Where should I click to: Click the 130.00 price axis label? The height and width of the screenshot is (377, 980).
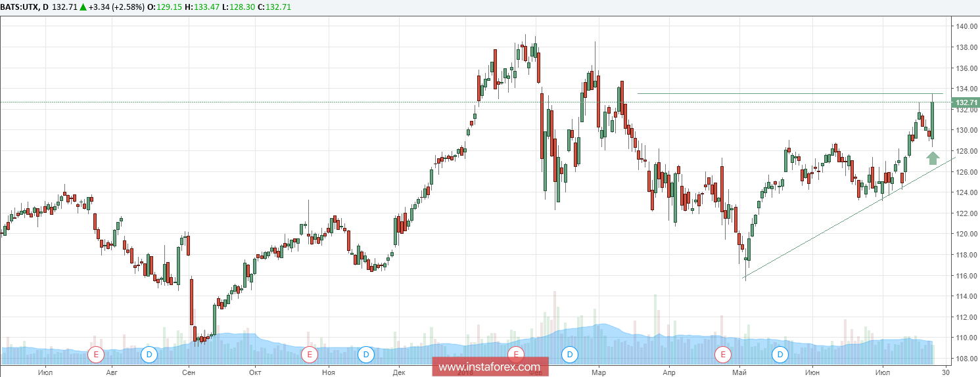[966, 130]
